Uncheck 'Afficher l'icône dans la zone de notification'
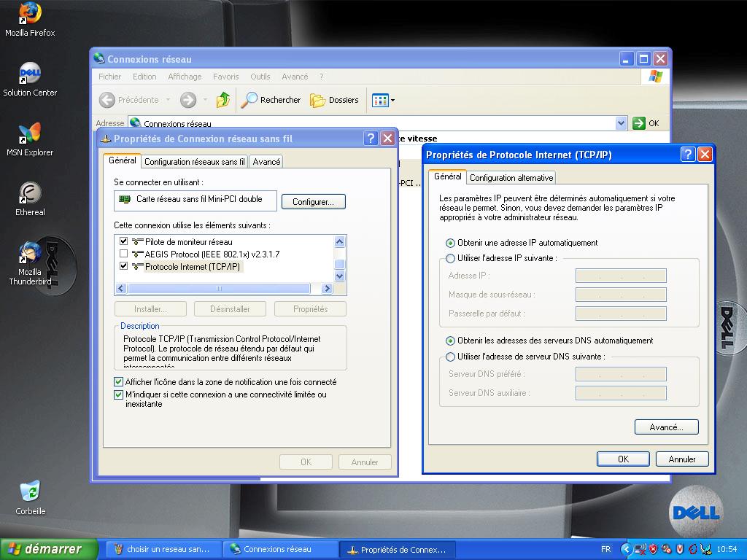This screenshot has width=747, height=560. coord(119,381)
